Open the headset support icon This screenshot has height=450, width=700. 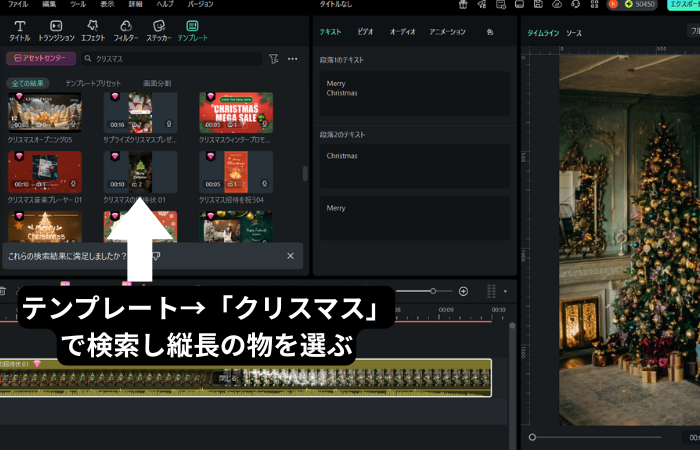point(575,4)
